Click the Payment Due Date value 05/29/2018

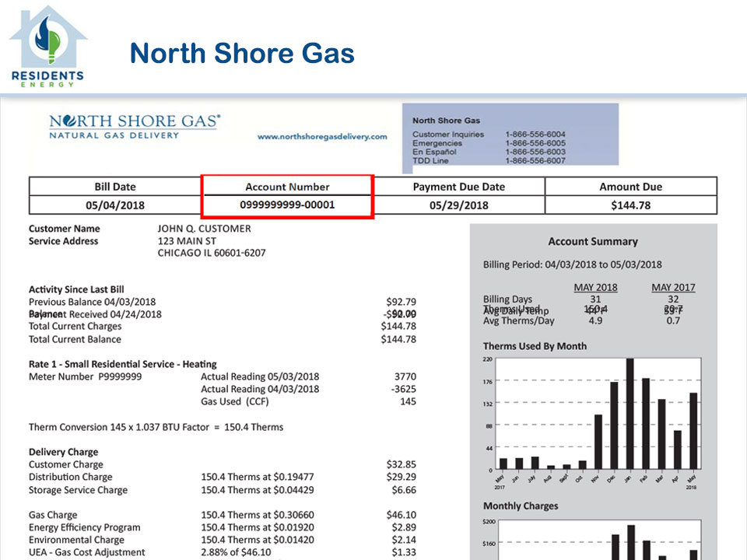click(x=458, y=205)
